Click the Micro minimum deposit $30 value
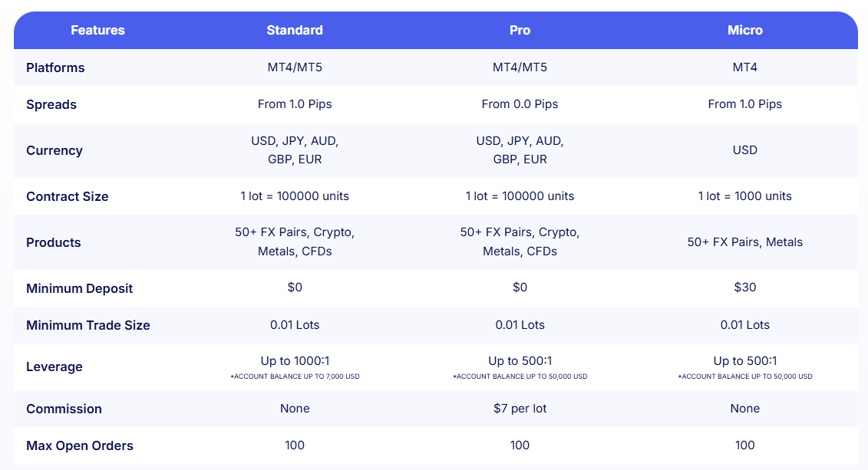 pyautogui.click(x=744, y=288)
